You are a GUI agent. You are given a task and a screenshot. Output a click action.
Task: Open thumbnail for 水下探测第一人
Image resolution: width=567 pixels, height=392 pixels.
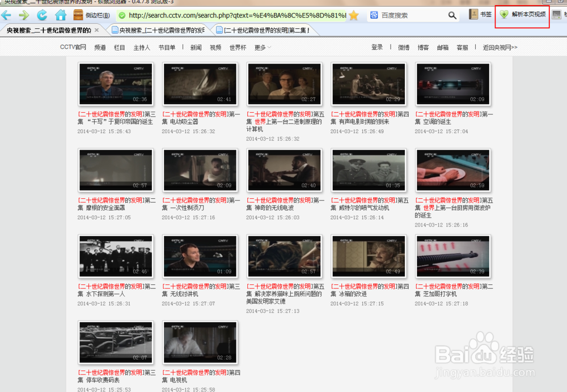[116, 256]
